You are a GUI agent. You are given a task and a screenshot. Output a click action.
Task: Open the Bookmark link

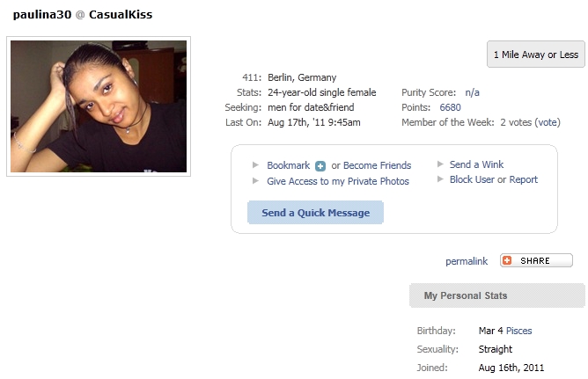[289, 165]
